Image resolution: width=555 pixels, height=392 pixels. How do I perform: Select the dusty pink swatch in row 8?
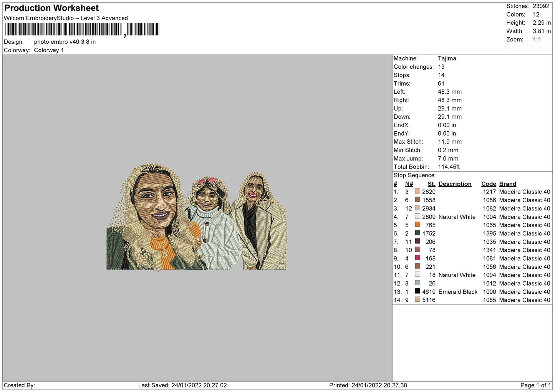417,250
